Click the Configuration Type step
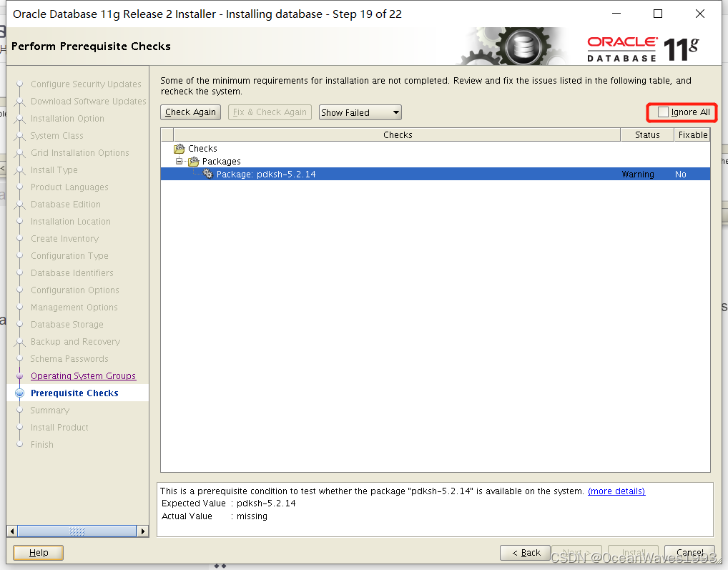 point(69,256)
